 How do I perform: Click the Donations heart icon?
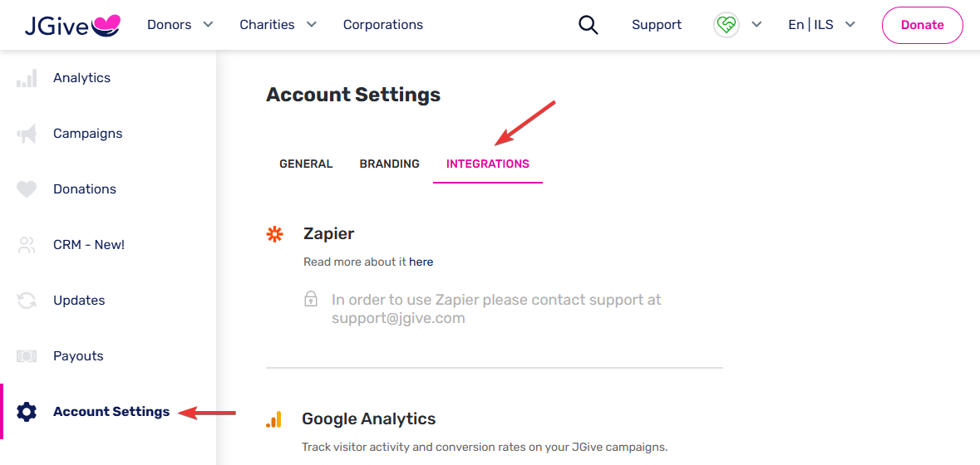pyautogui.click(x=27, y=189)
